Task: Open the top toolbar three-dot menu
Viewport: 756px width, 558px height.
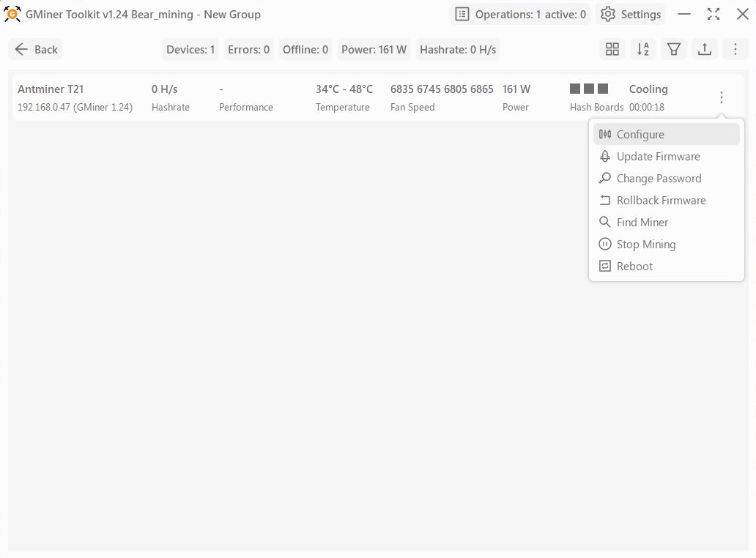Action: 735,49
